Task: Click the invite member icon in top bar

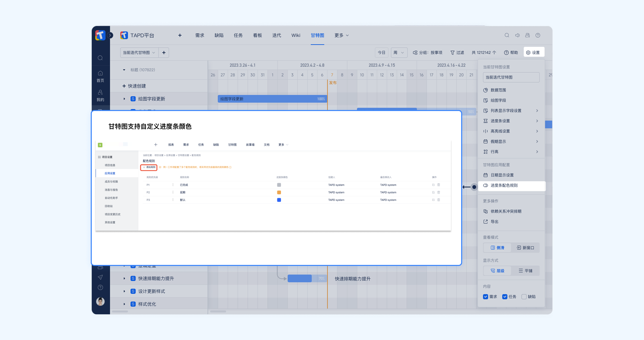Action: (528, 35)
